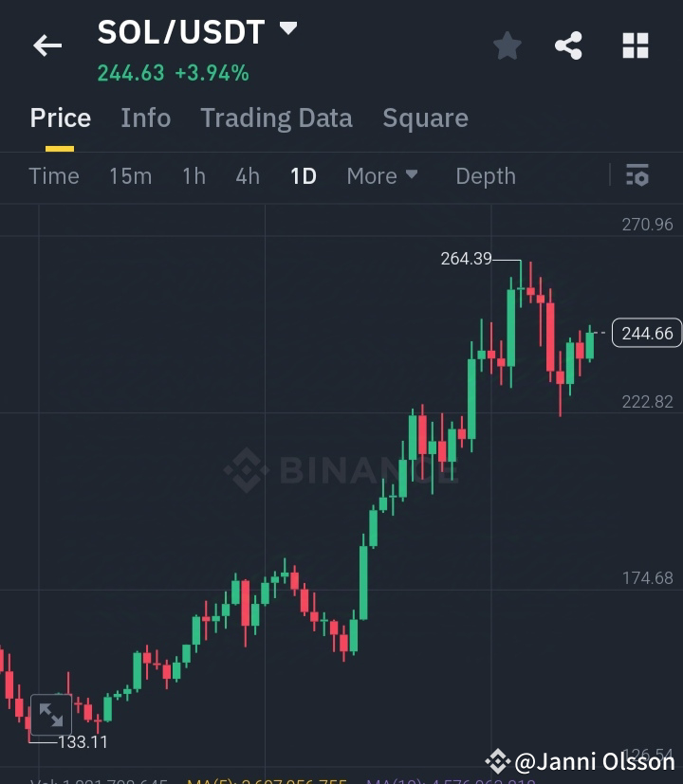The image size is (683, 784).
Task: Click the Binance diamond icon near Janni Olsson
Action: pyautogui.click(x=497, y=760)
